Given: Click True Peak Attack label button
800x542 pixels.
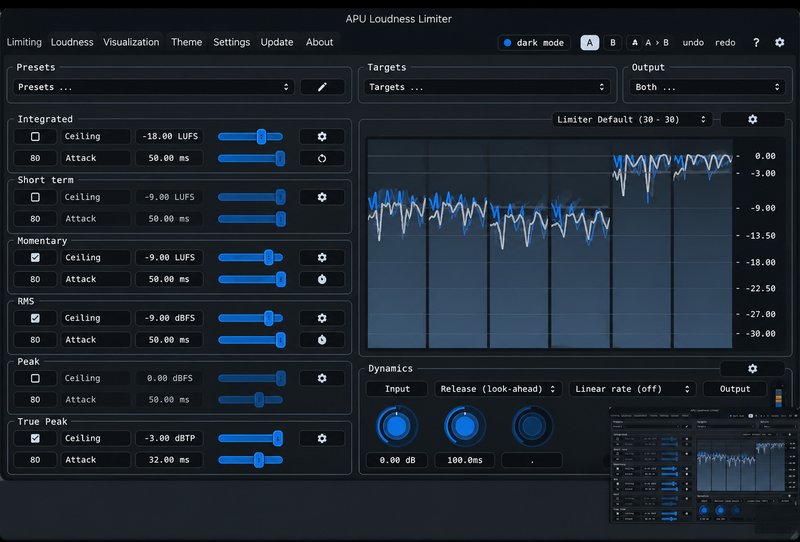Looking at the screenshot, I should pos(95,460).
